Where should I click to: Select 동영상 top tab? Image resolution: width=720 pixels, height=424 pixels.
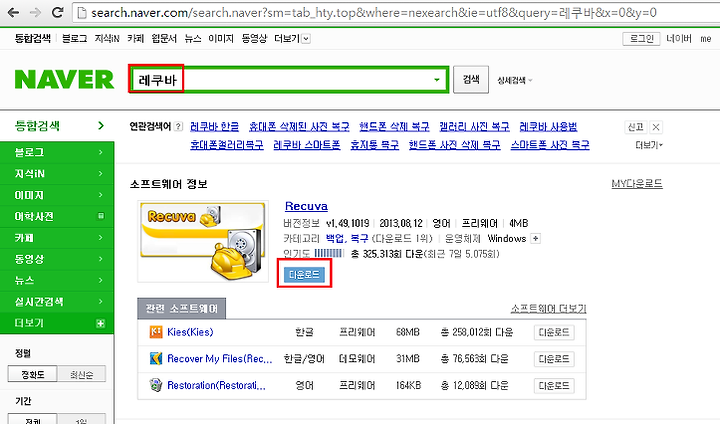(254, 39)
